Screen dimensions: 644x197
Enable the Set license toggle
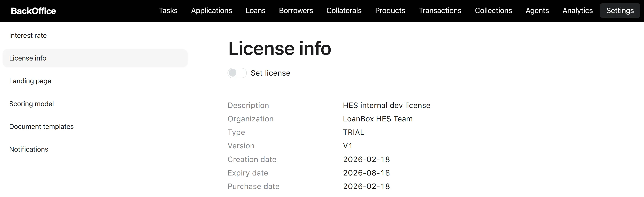pos(237,73)
